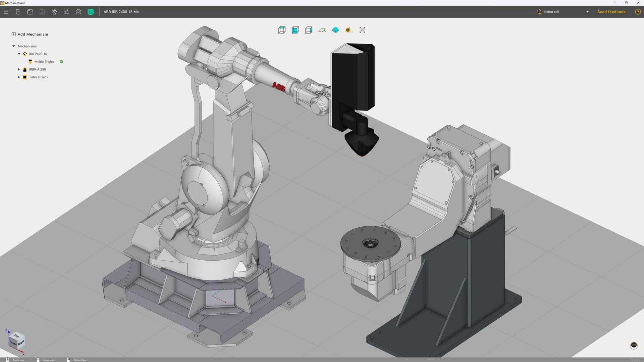This screenshot has width=644, height=362.
Task: Open the hamburger menu
Action: 6,12
